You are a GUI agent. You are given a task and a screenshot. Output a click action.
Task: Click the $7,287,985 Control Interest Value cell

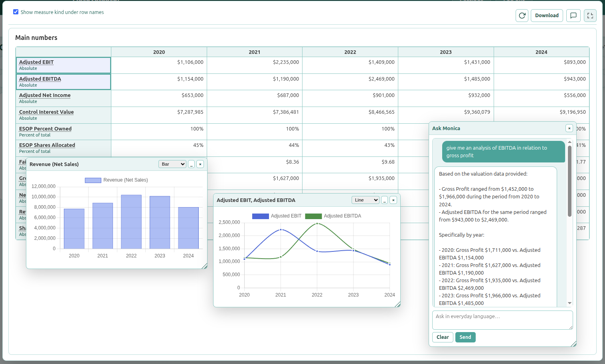point(159,115)
